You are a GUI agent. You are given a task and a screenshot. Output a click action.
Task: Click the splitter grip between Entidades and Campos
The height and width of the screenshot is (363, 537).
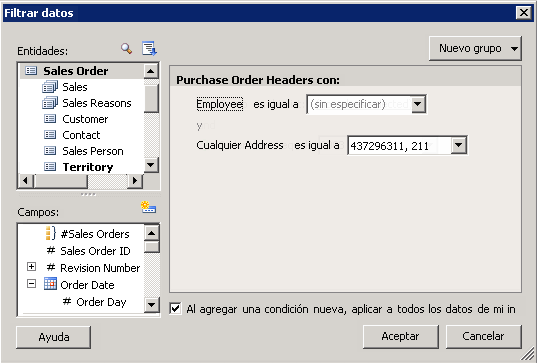point(88,195)
